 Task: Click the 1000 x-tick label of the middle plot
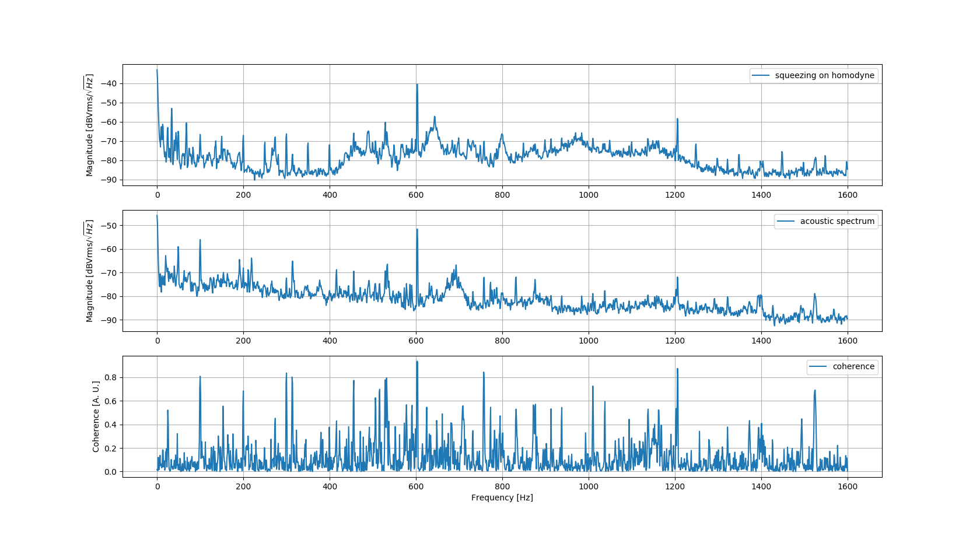[589, 341]
